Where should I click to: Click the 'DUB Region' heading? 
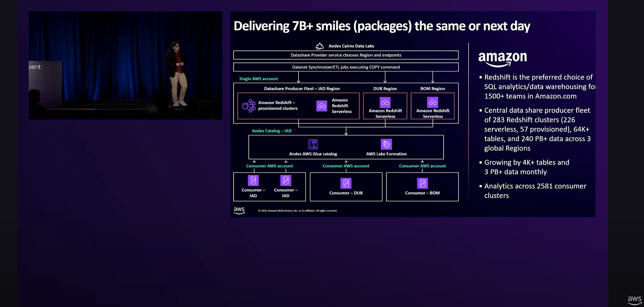point(385,89)
